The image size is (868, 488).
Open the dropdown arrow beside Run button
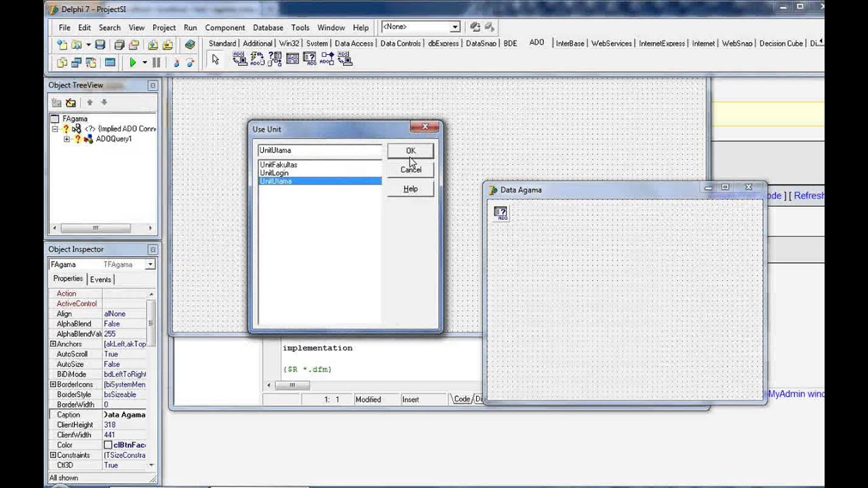pyautogui.click(x=144, y=62)
